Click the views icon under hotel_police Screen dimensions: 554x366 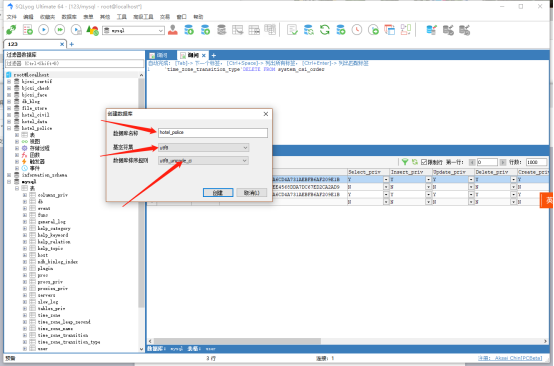coord(24,141)
